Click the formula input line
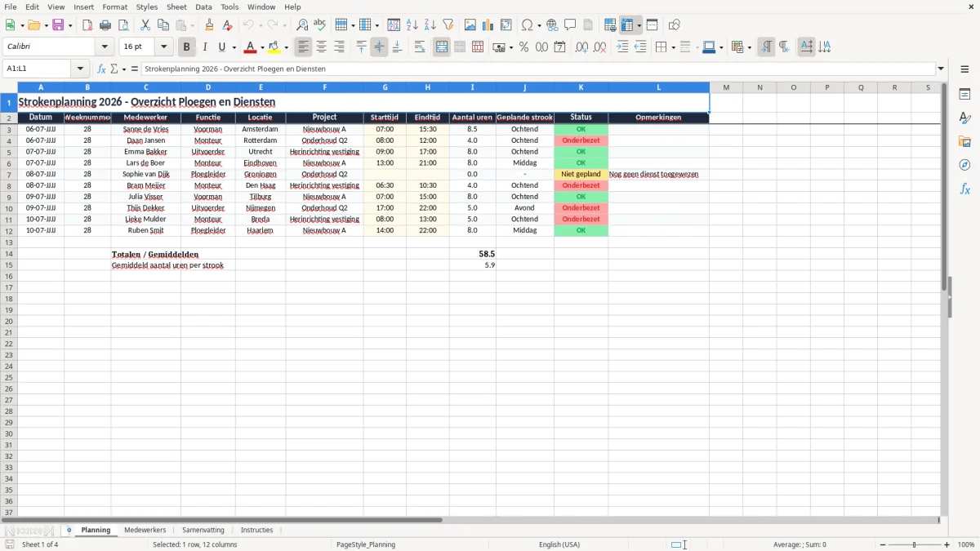 (537, 69)
